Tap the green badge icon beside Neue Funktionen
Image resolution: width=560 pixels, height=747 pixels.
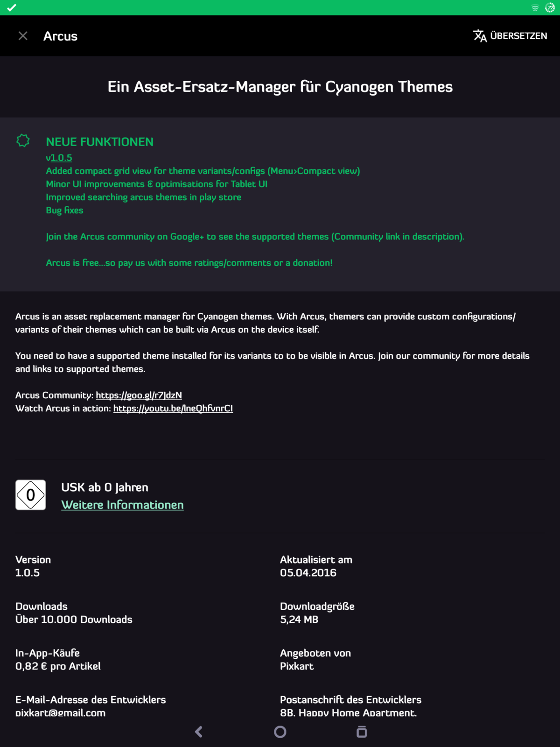click(x=23, y=141)
